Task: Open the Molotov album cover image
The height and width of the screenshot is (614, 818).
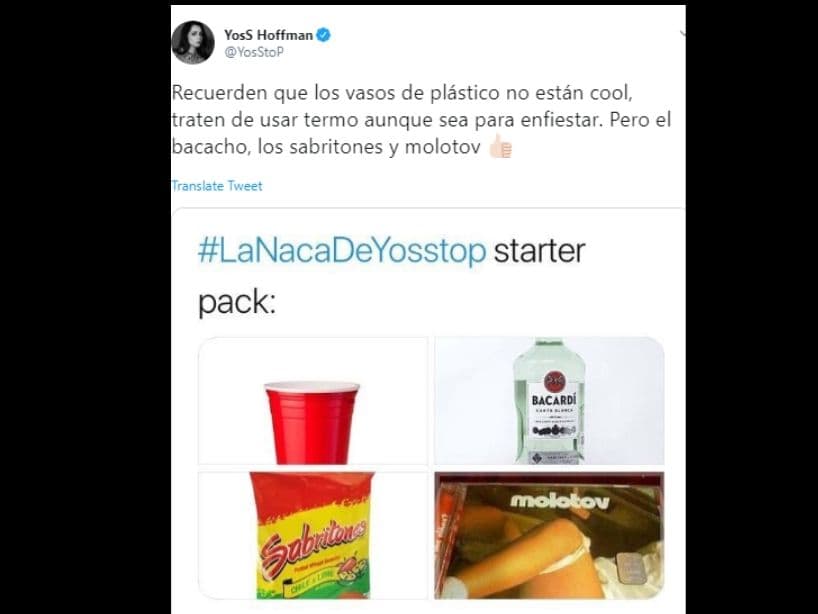Action: [x=549, y=535]
